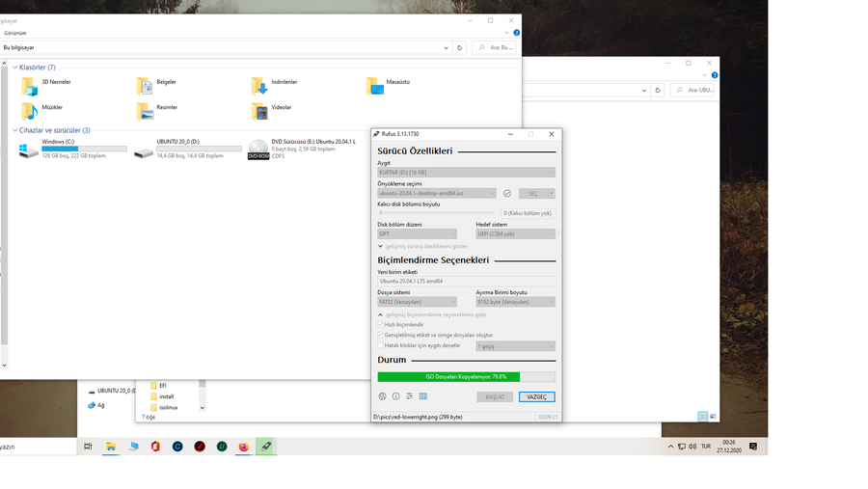This screenshot has width=868, height=489.
Task: Show the Rufus log icon
Action: click(x=422, y=396)
